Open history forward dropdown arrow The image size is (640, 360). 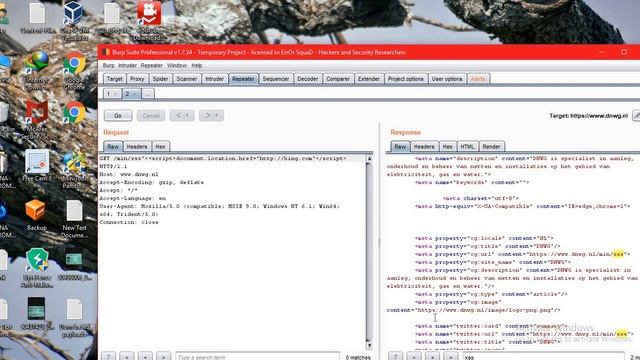click(217, 116)
